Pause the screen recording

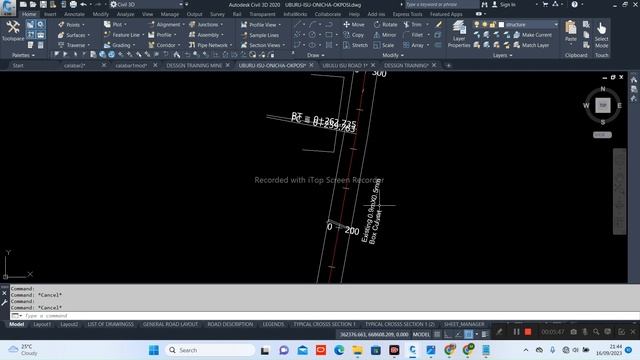pyautogui.click(x=516, y=332)
